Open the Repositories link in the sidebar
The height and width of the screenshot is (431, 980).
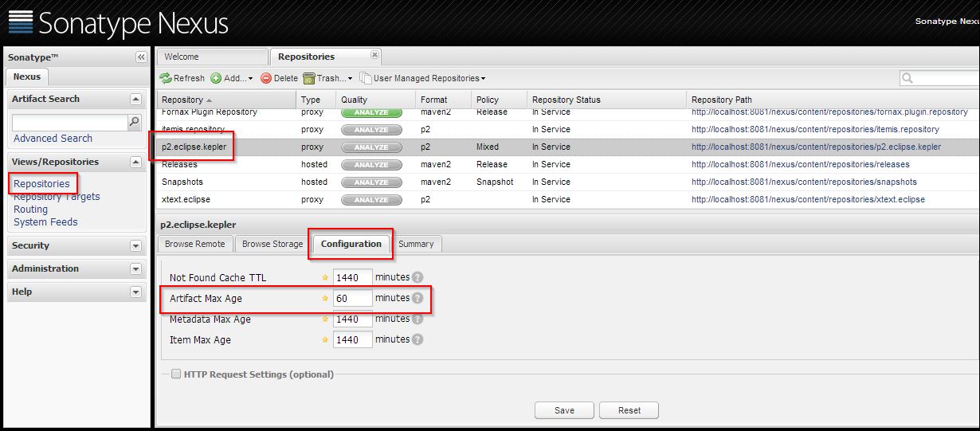tap(41, 184)
